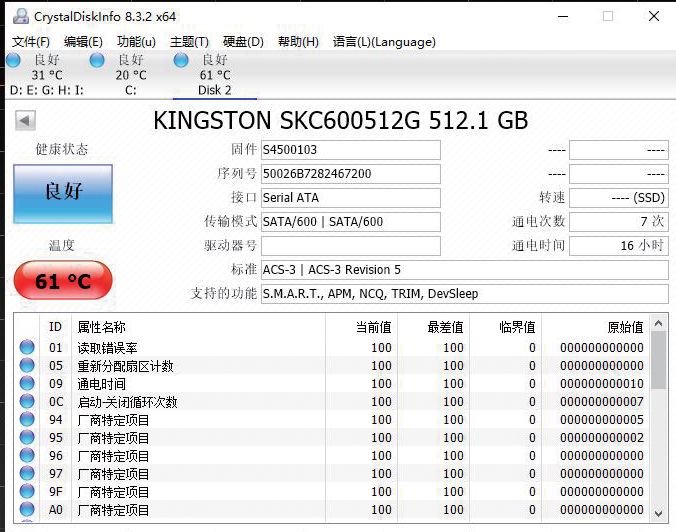Click scroll up arrow of SMART list

point(658,323)
